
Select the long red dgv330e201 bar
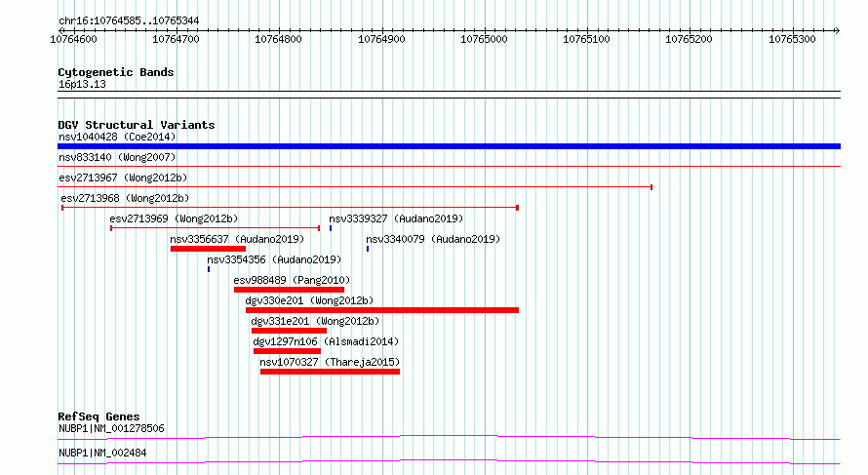pos(382,310)
